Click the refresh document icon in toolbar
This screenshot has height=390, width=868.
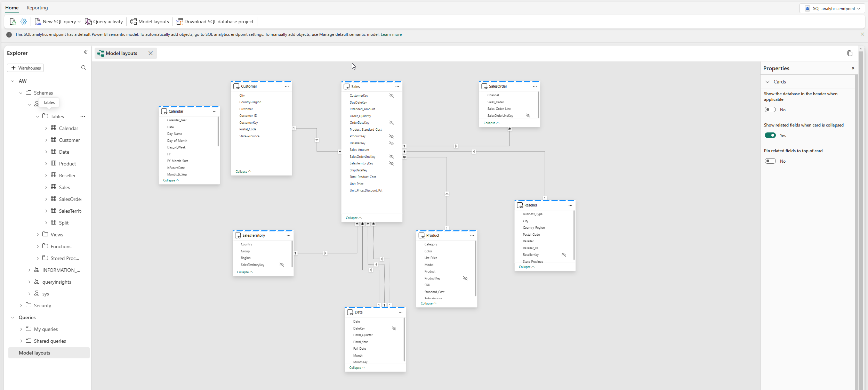pyautogui.click(x=13, y=22)
